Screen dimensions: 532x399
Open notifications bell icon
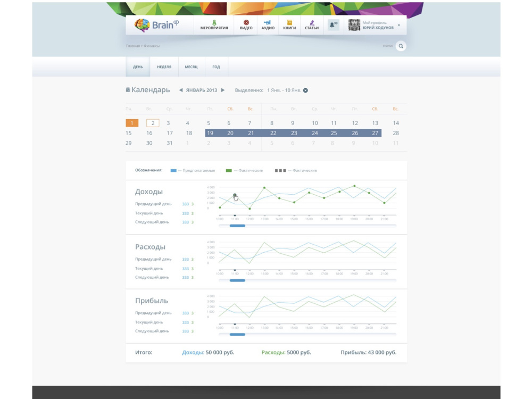pyautogui.click(x=334, y=25)
